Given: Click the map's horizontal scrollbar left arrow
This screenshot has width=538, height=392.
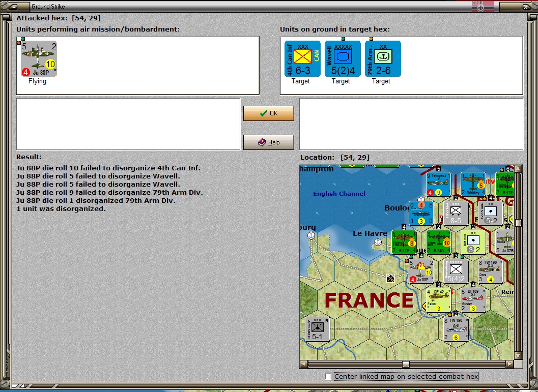Looking at the screenshot, I should (x=303, y=364).
